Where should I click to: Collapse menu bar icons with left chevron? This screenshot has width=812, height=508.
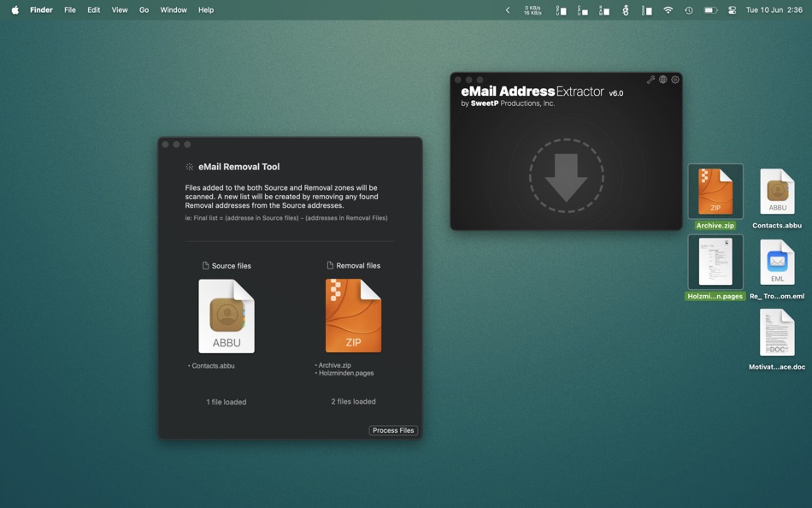click(508, 10)
